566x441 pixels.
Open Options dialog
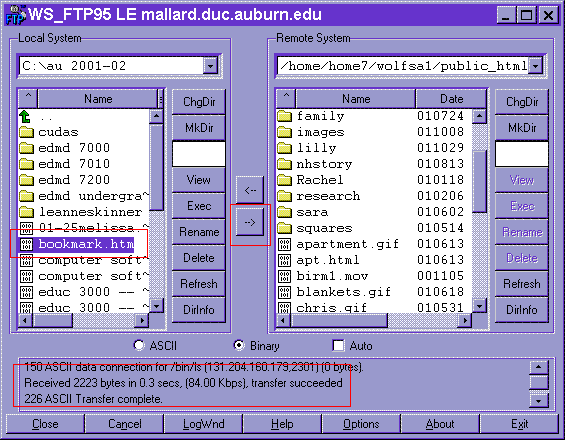(x=361, y=424)
